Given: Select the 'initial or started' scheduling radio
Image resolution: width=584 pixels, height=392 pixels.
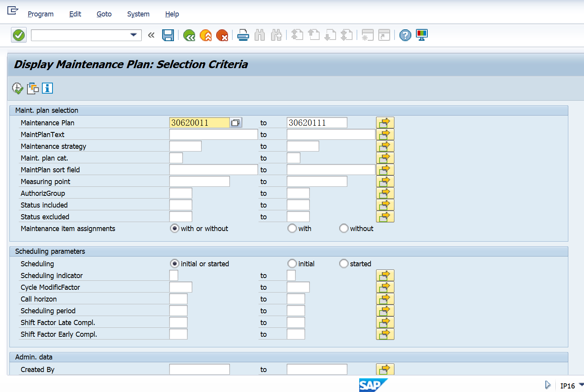Looking at the screenshot, I should (175, 264).
